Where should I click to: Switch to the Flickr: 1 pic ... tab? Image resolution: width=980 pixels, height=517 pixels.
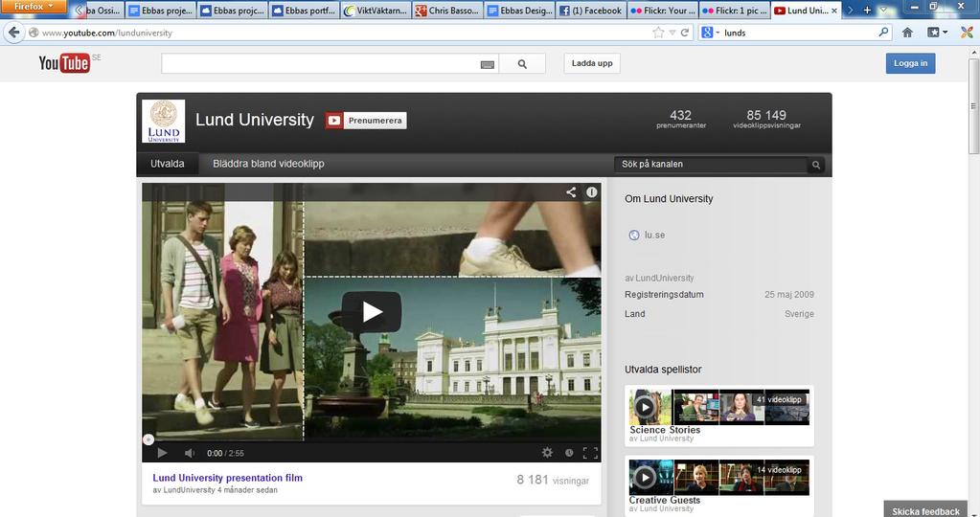point(735,11)
